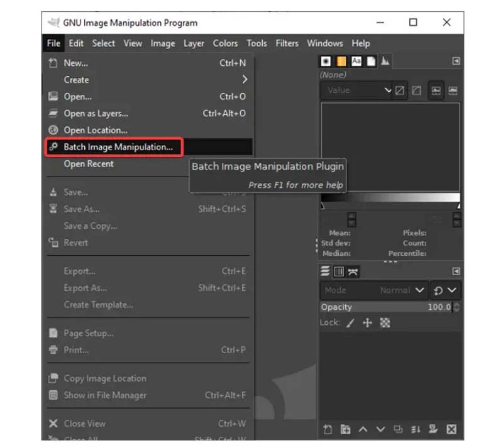Switch to the Paths tab icon
The height and width of the screenshot is (448, 503).
(353, 272)
